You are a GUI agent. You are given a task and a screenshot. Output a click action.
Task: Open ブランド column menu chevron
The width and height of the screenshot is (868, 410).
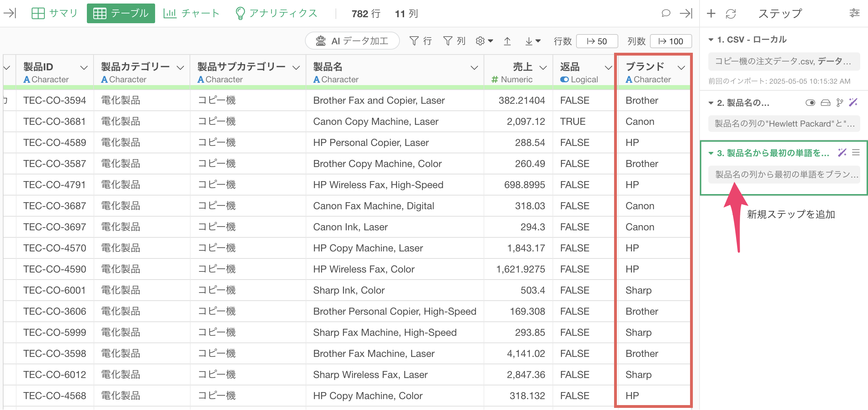pyautogui.click(x=682, y=68)
